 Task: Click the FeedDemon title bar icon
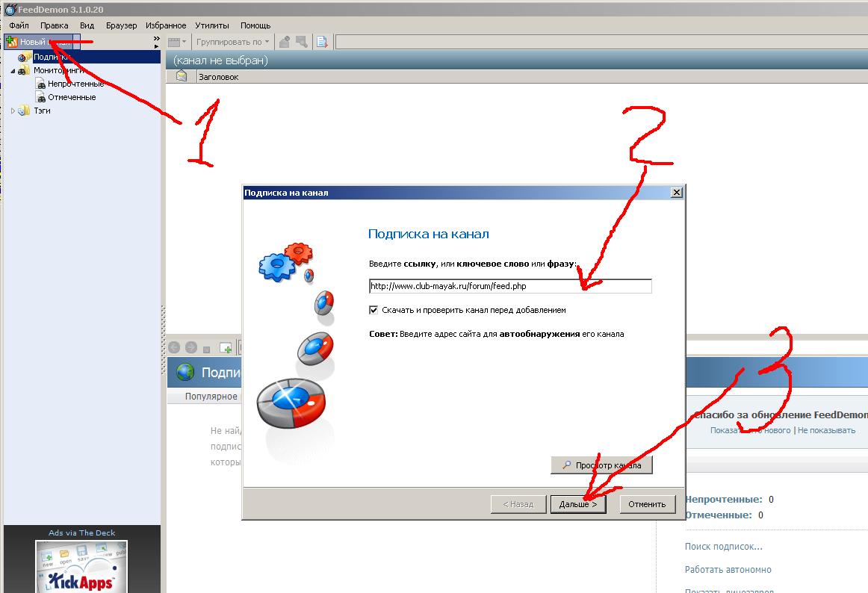[x=10, y=10]
